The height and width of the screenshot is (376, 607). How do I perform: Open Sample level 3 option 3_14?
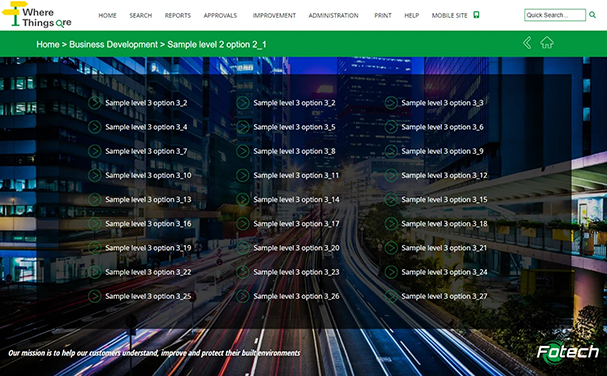click(x=296, y=200)
